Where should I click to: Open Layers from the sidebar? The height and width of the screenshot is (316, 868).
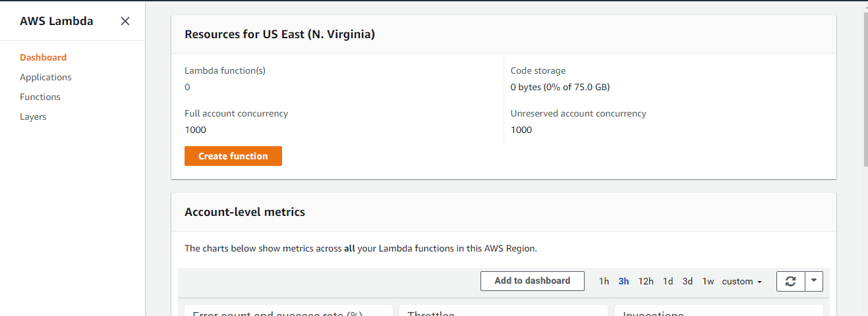coord(33,117)
